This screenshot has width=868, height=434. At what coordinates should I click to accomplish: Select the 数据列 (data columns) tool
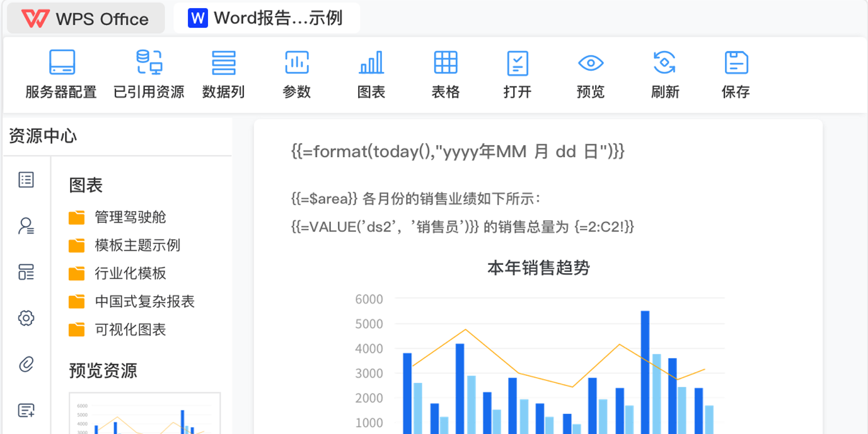(223, 74)
